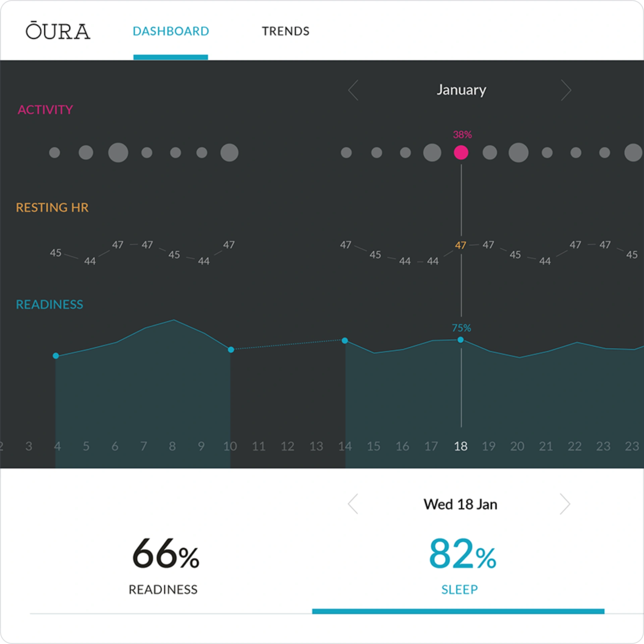Select day 18 on the timeline
The height and width of the screenshot is (644, 644).
pos(461,446)
